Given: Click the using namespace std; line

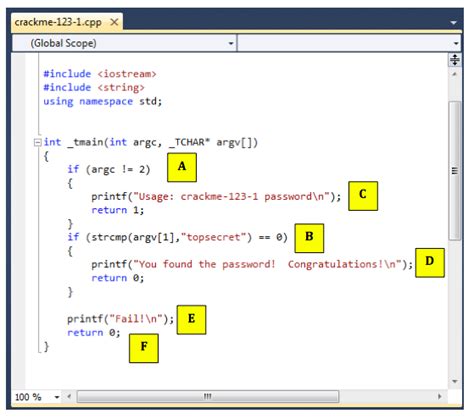Looking at the screenshot, I should (x=102, y=101).
